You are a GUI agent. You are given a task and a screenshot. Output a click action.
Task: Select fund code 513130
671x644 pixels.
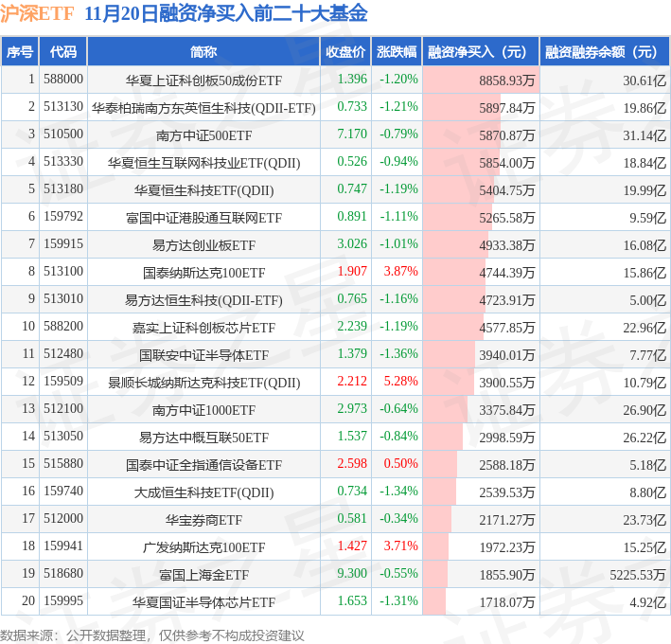[x=63, y=107]
